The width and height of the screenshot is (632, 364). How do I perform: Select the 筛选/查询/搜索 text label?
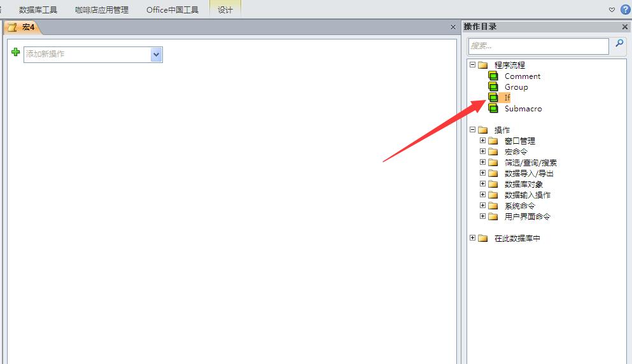coord(530,163)
